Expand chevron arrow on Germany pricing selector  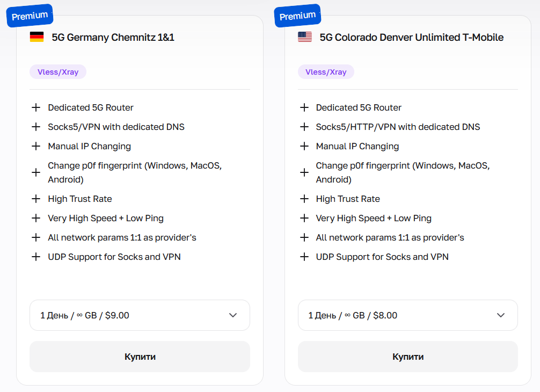233,315
